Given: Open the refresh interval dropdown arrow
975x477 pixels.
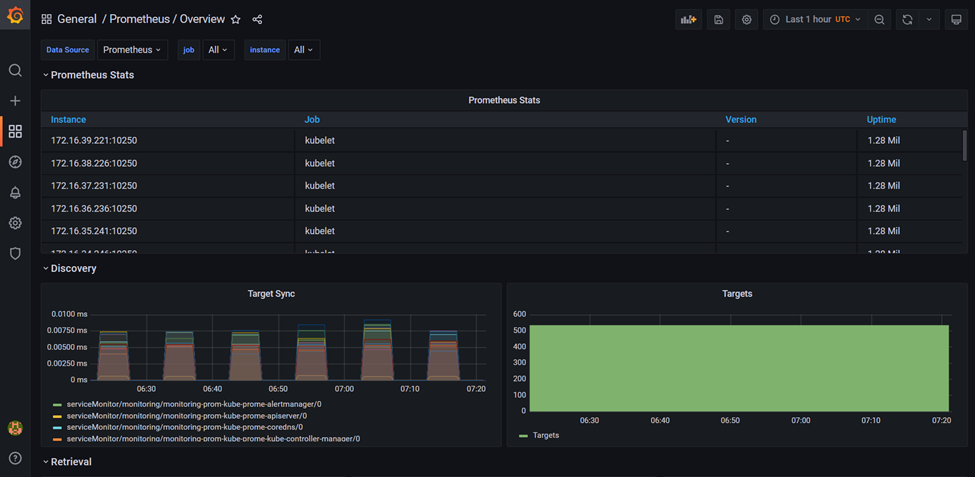Looking at the screenshot, I should 929,19.
